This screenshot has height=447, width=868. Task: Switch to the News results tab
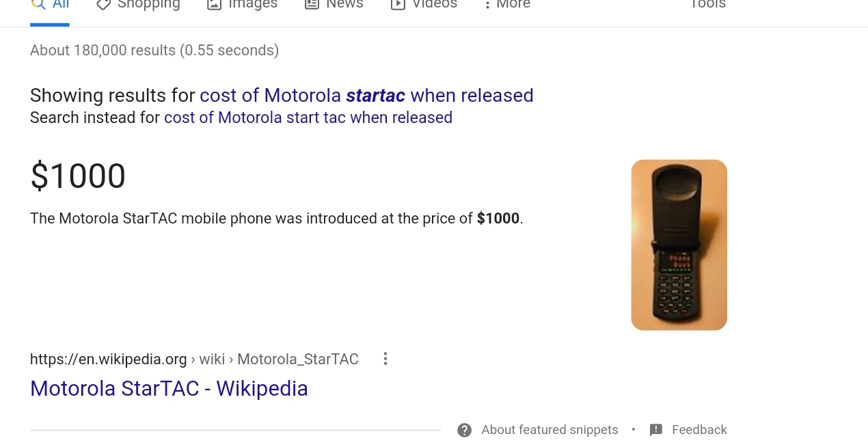(334, 5)
